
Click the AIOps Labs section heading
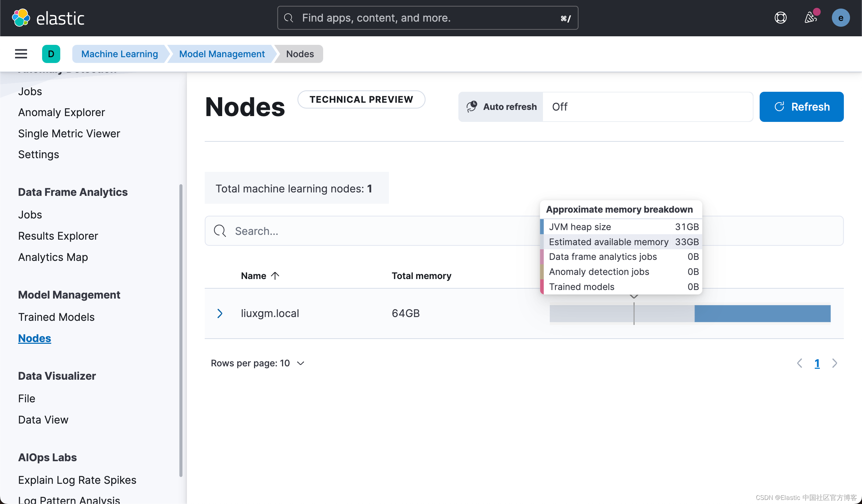tap(47, 457)
